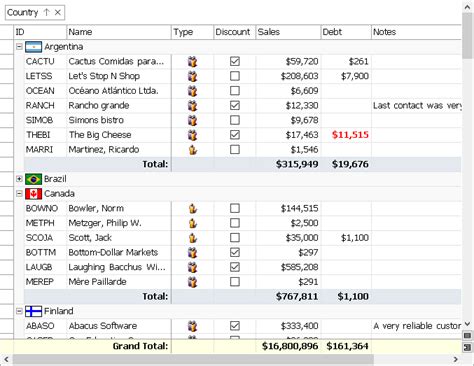The image size is (474, 366).
Task: Click the horizontal scrollbar thumb
Action: coord(193,359)
